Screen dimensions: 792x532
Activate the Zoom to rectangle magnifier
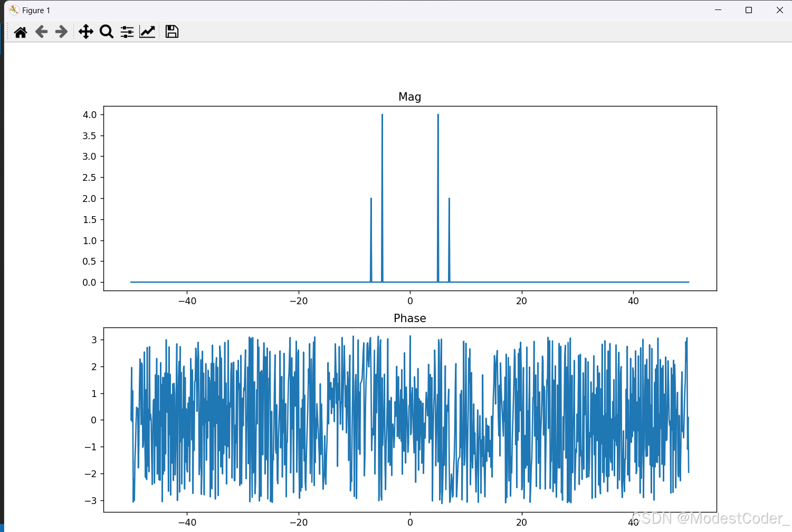pos(107,32)
